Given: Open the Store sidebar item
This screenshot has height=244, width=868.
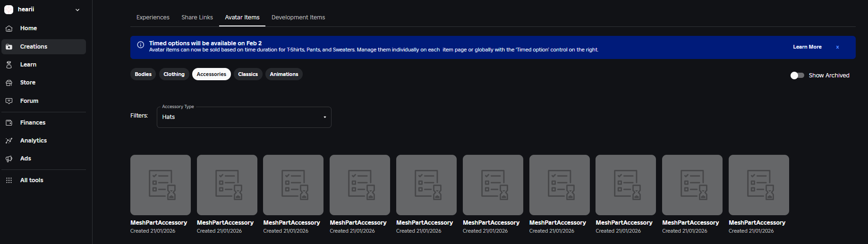Looking at the screenshot, I should pos(43,83).
